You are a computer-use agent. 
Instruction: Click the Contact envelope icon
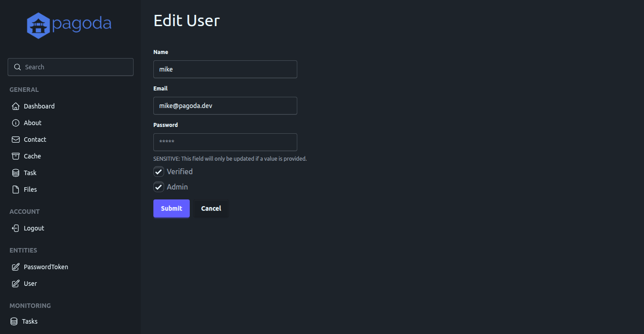(x=16, y=140)
